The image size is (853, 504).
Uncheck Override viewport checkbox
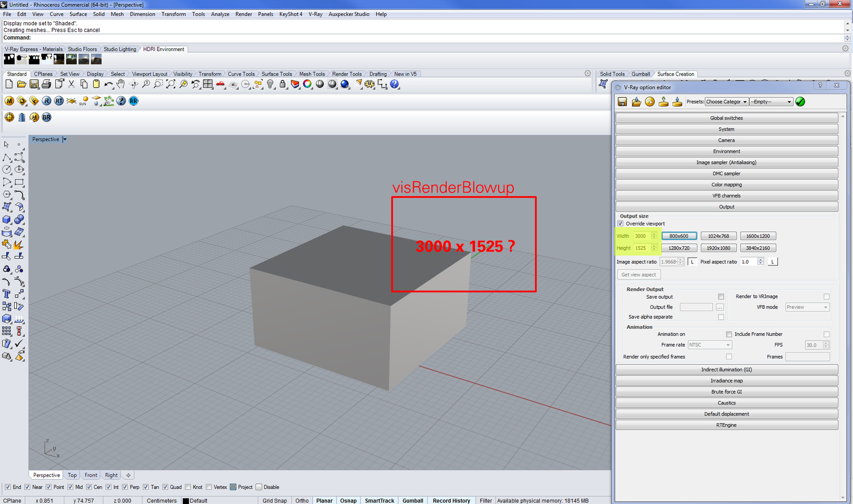tap(620, 224)
